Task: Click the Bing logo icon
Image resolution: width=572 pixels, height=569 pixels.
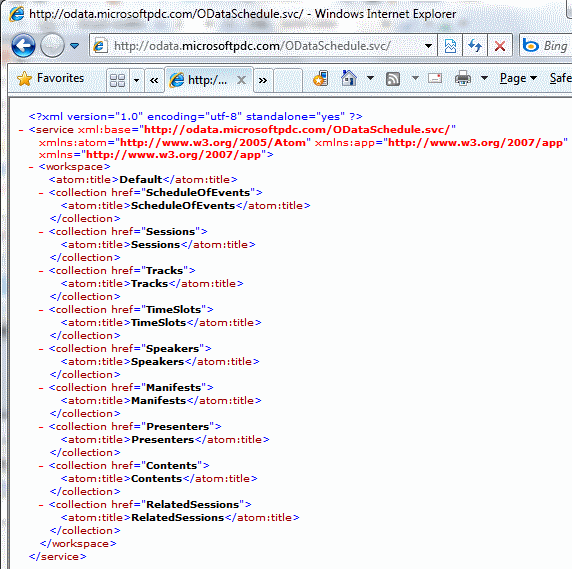Action: pos(531,46)
